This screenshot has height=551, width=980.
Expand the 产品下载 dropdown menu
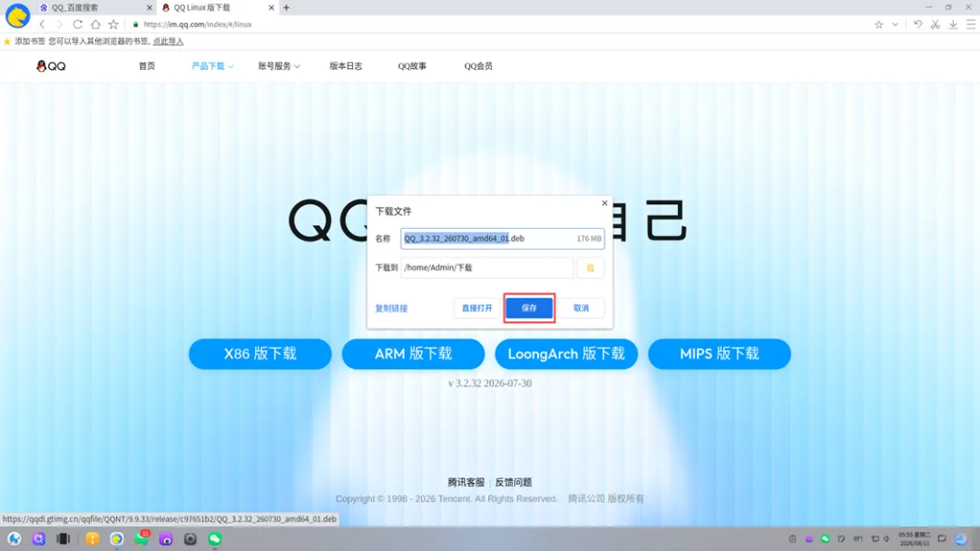pyautogui.click(x=211, y=65)
